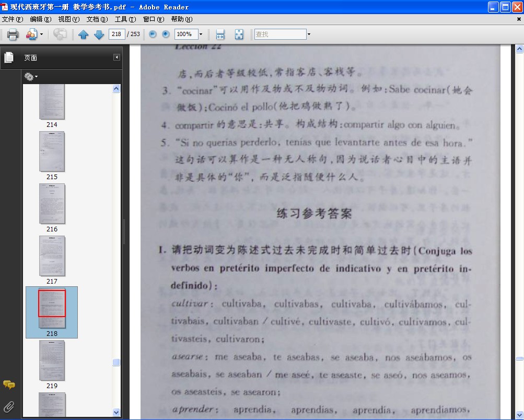Select the Fit Page icon
The image size is (524, 420).
tap(239, 34)
